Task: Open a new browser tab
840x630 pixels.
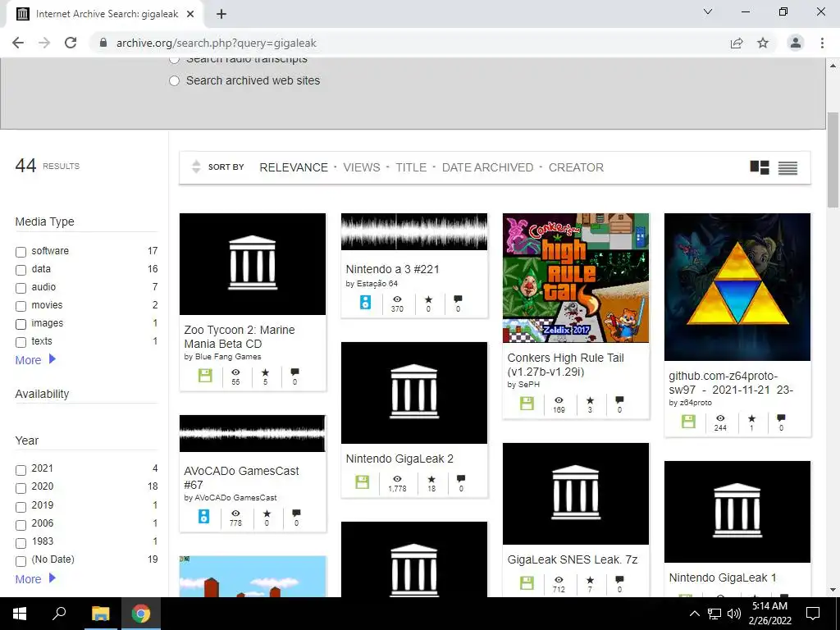Action: point(221,14)
